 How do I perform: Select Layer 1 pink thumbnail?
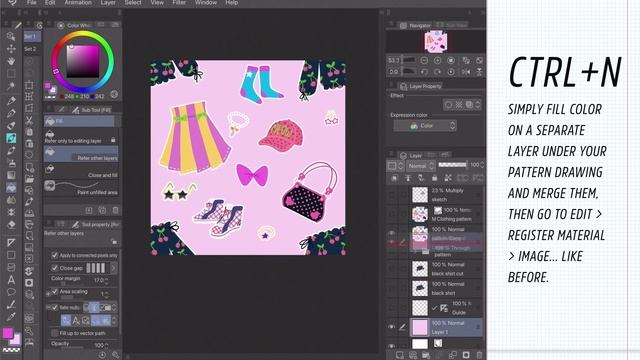click(x=420, y=327)
